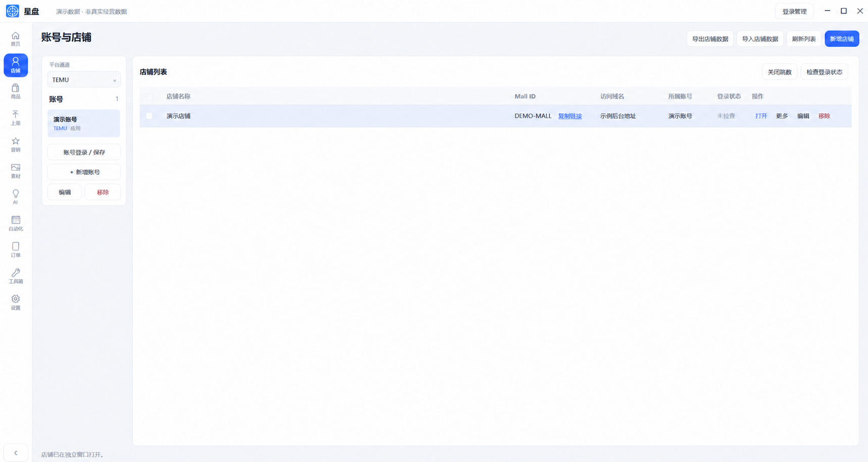868x462 pixels.
Task: Click the 关闭跳数 button
Action: tap(780, 72)
